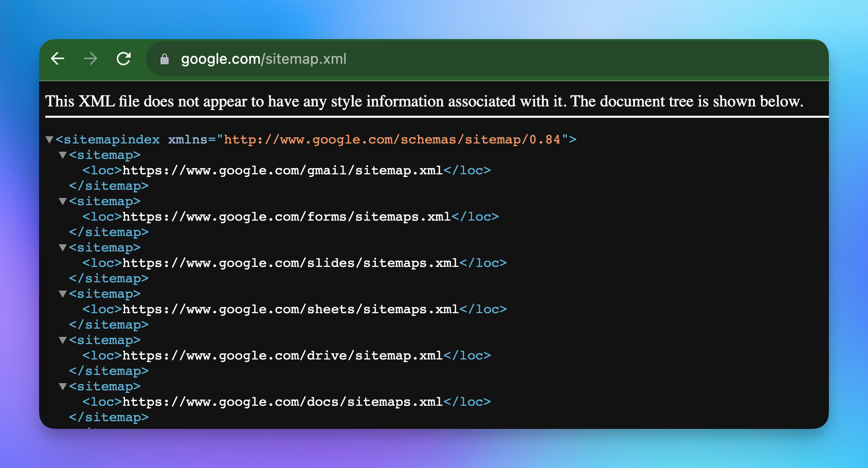View site info via the lock icon

coord(165,59)
